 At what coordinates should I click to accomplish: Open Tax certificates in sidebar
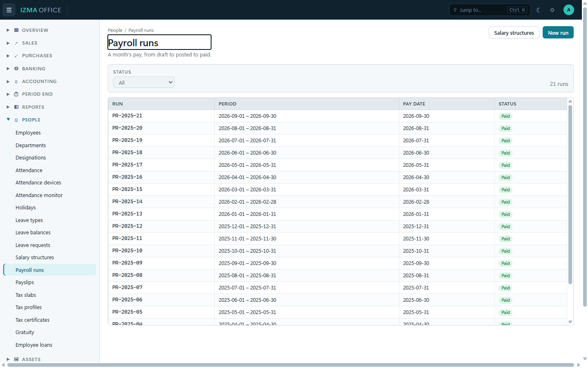point(49,320)
